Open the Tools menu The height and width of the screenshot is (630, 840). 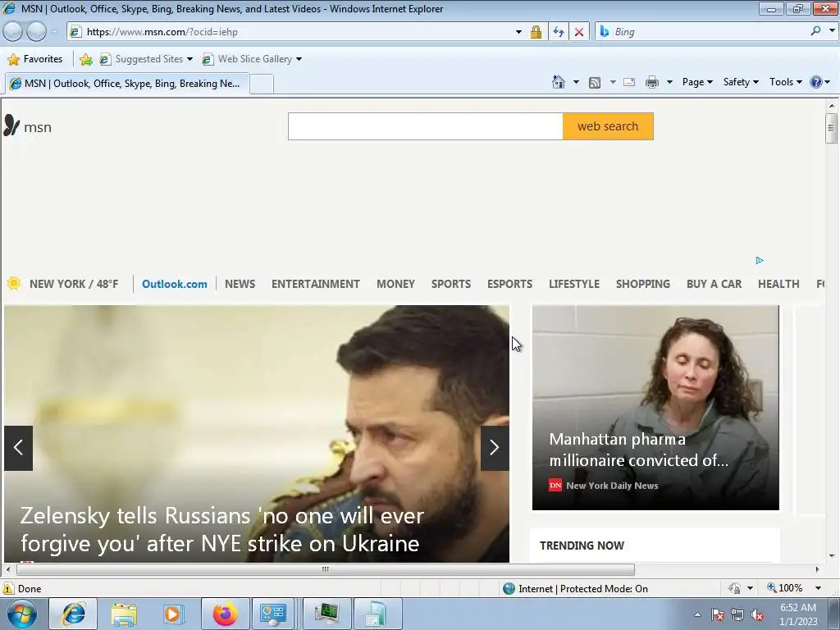point(785,82)
